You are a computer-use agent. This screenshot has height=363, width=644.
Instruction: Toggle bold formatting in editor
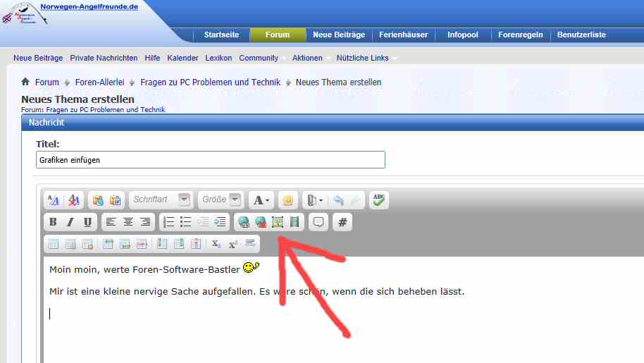point(53,222)
